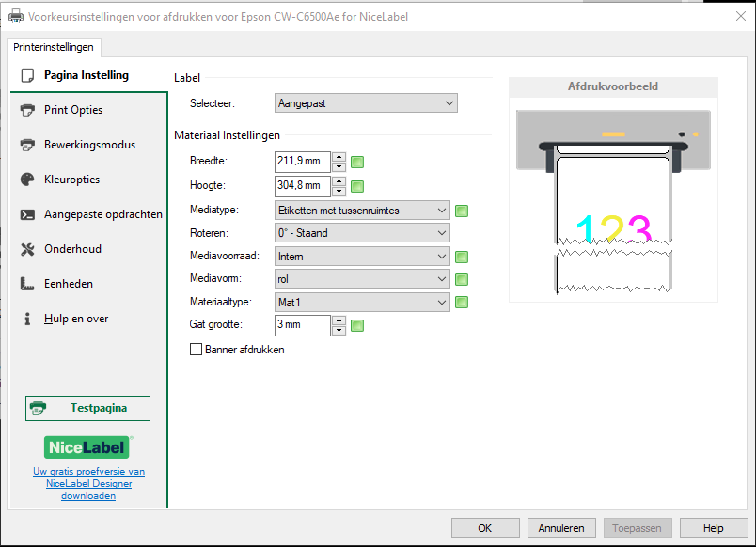The width and height of the screenshot is (756, 547).
Task: Click the printer icon on the Testpagina button
Action: (39, 408)
